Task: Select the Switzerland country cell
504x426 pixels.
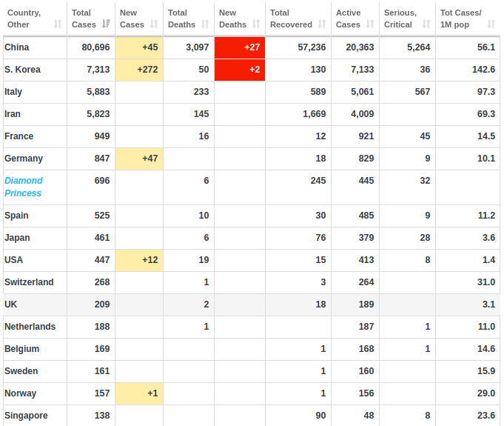Action: pyautogui.click(x=35, y=282)
